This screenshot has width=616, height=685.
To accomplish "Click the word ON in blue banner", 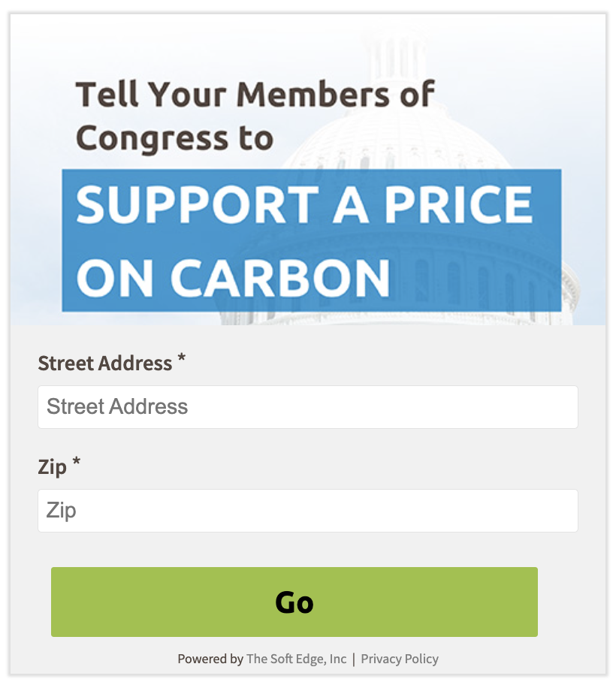I will click(x=114, y=277).
